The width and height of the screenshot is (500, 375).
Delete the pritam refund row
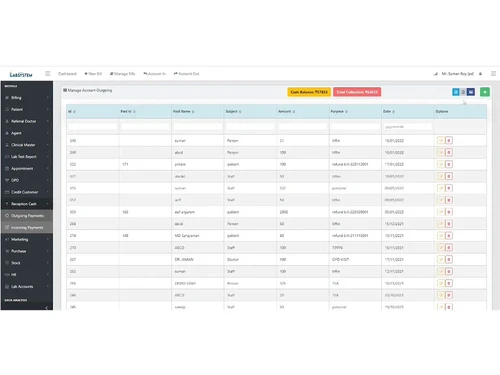[x=449, y=164]
